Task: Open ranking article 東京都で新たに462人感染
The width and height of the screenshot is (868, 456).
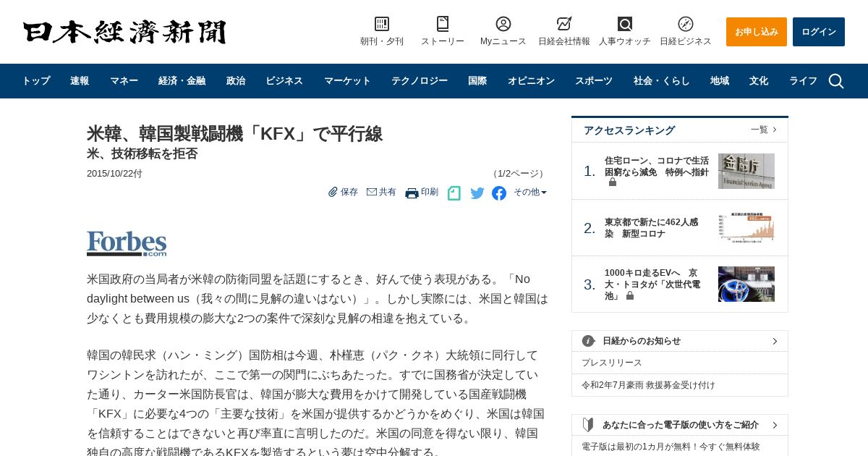Action: tap(652, 228)
